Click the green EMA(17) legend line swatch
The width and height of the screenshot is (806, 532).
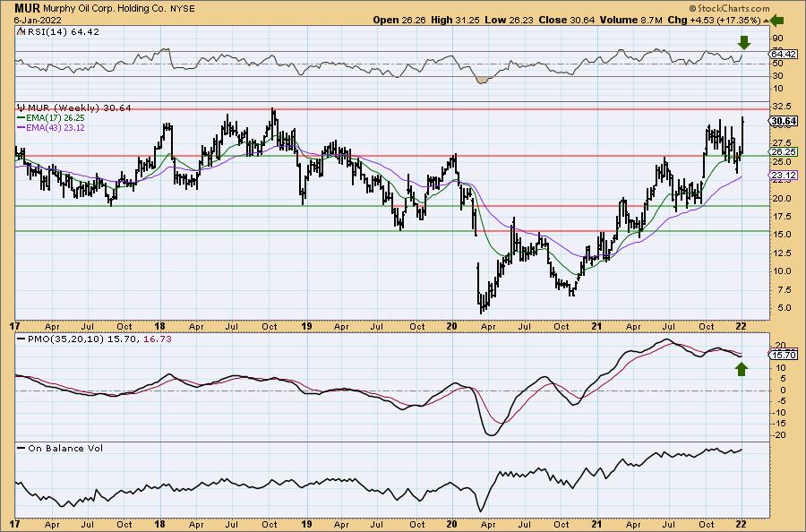(20, 117)
